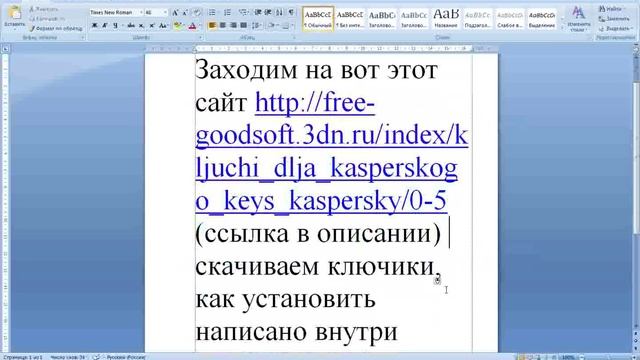Select the Без интервала style
This screenshot has height=360, width=640.
(350, 19)
